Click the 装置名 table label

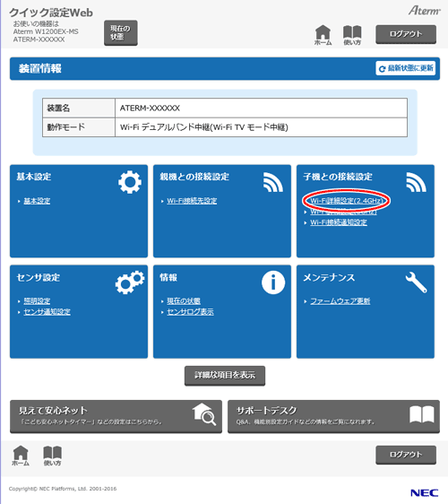pyautogui.click(x=79, y=108)
